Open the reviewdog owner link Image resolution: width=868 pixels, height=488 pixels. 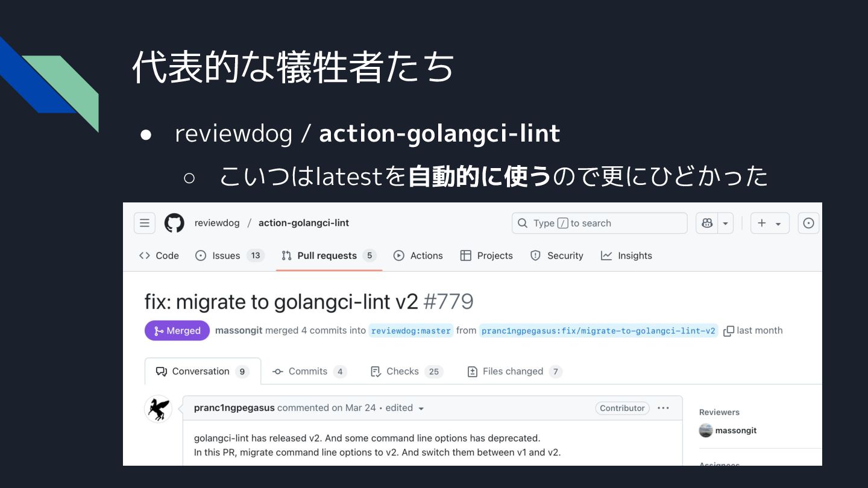(217, 223)
